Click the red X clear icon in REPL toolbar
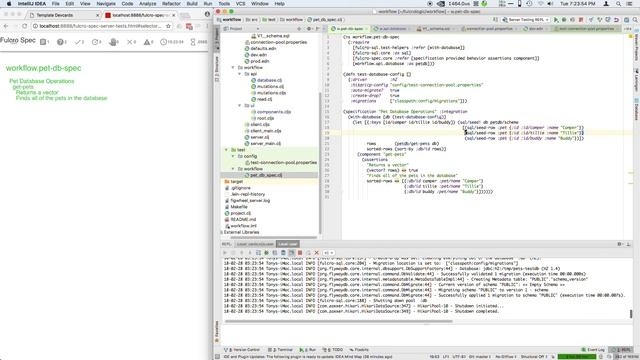 (316, 253)
